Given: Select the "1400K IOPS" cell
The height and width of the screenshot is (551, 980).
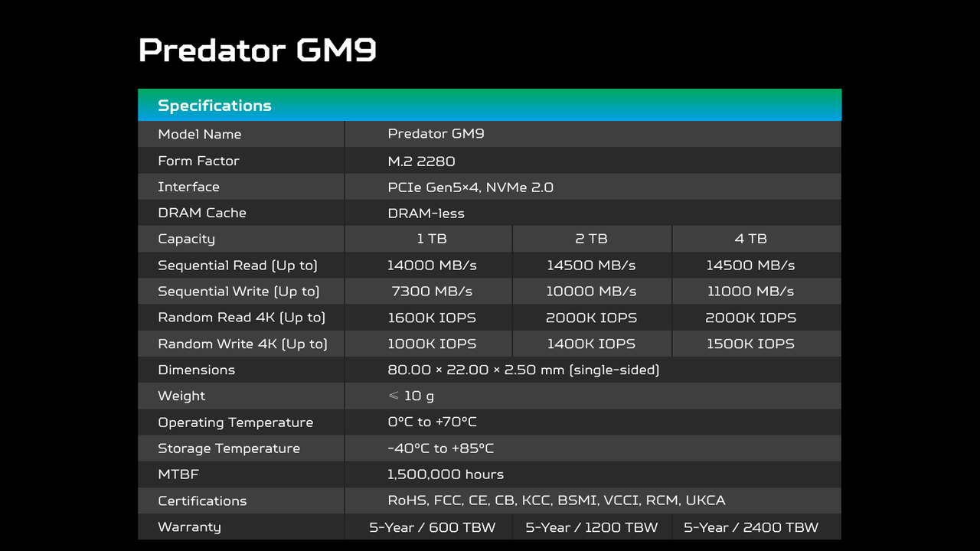Looking at the screenshot, I should click(x=591, y=344).
